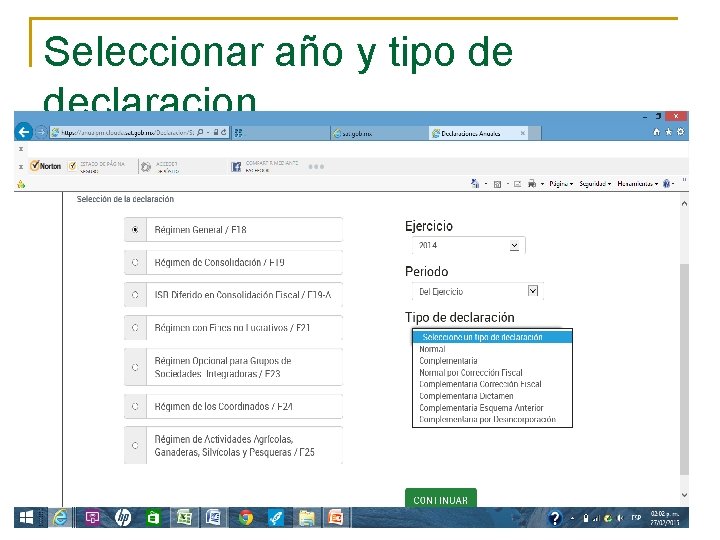Screen dimensions: 720x540
Task: Open the browser settings gear icon
Action: click(681, 132)
